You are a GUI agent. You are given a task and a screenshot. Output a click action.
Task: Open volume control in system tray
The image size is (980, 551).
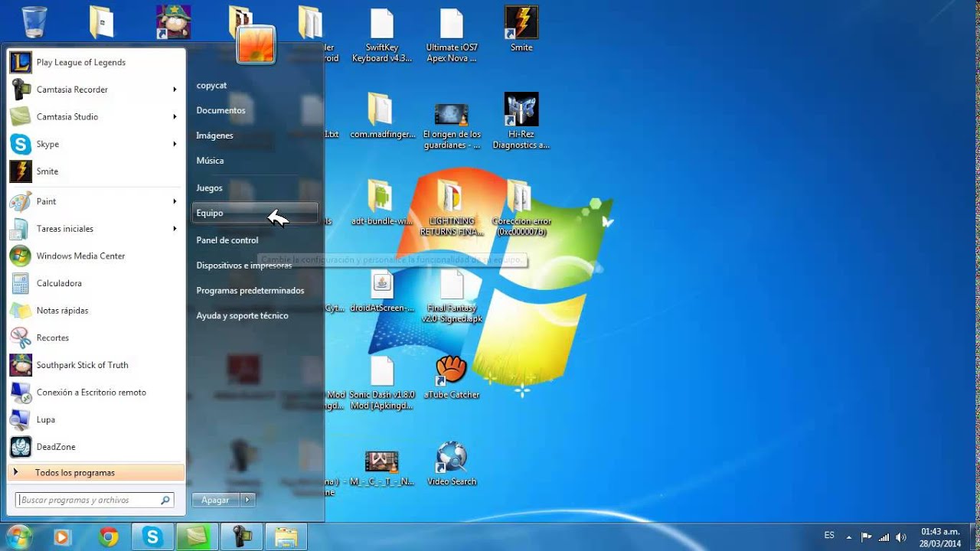coord(901,537)
